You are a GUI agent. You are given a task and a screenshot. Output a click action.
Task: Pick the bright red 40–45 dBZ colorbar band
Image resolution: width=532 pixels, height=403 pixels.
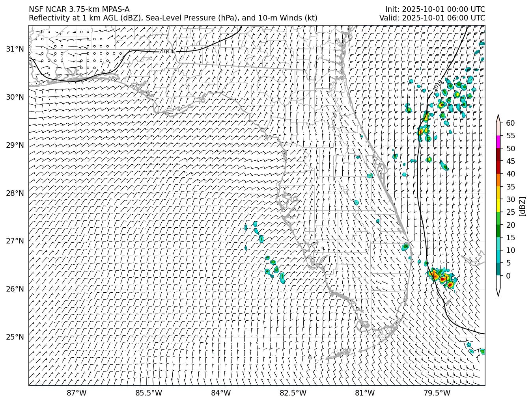click(x=498, y=167)
